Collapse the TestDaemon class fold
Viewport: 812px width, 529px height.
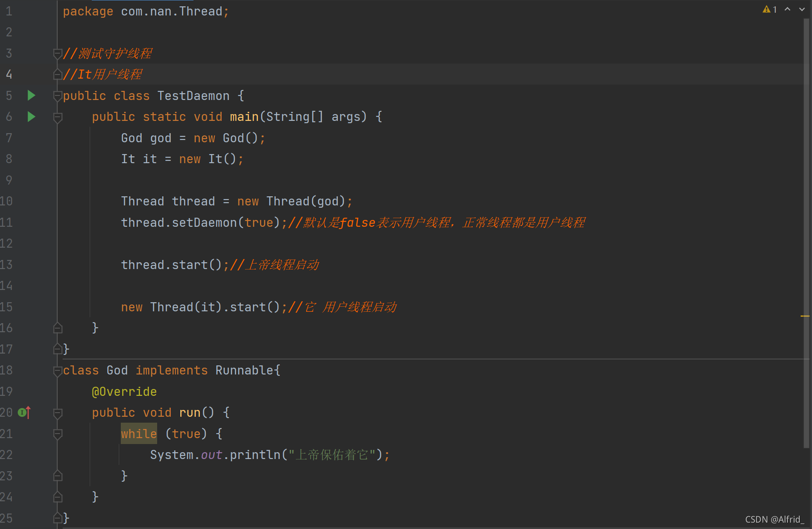click(58, 96)
